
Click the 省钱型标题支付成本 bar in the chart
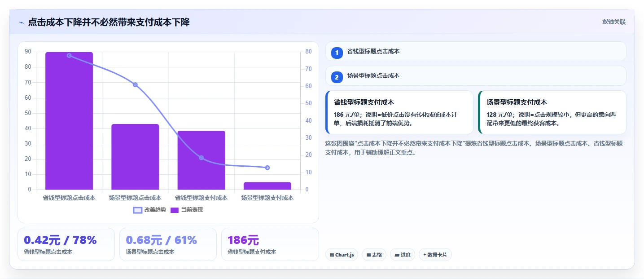click(201, 160)
